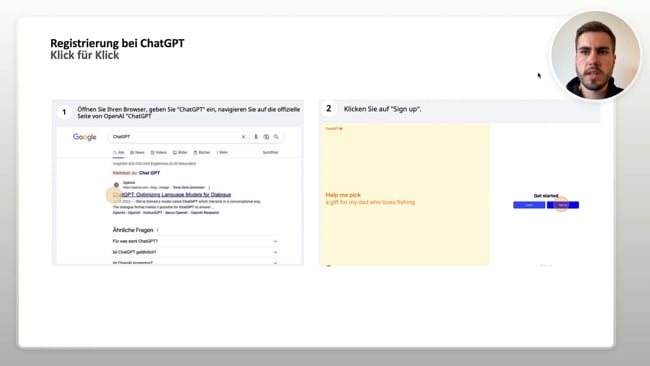This screenshot has height=366, width=650.
Task: Click the presenter's circular webcam thumbnail
Action: [596, 55]
